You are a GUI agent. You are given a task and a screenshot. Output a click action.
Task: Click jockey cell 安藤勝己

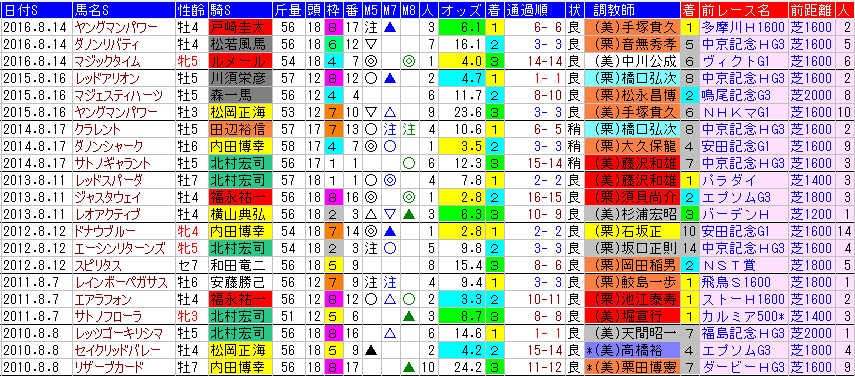pos(240,282)
